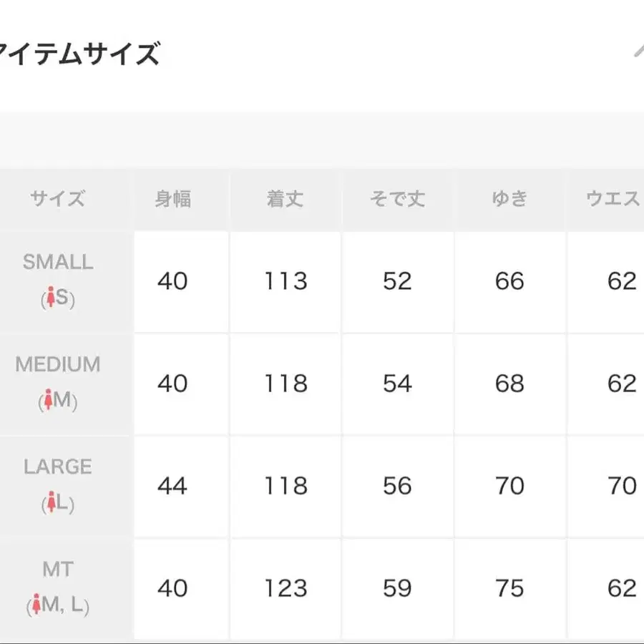
Task: Select the LARGE size row label
Action: coord(58,467)
